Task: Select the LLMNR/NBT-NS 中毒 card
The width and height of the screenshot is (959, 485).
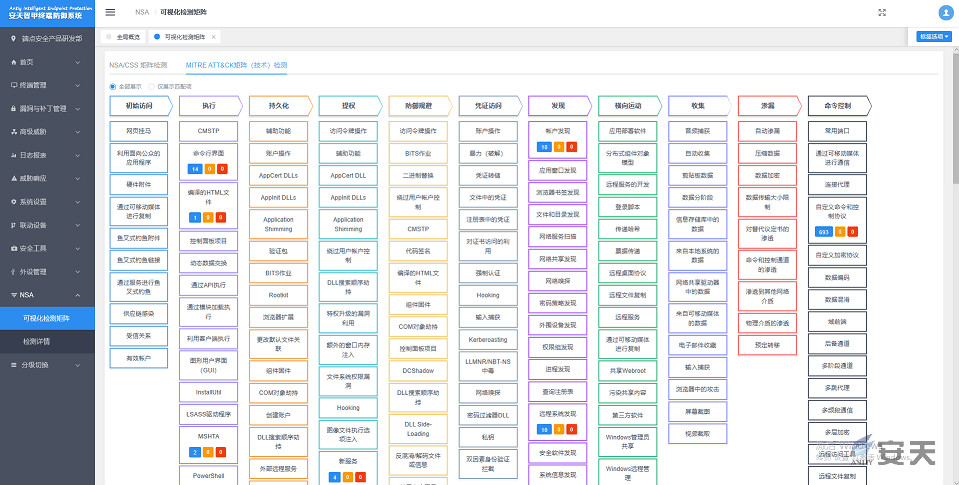Action: [x=488, y=366]
